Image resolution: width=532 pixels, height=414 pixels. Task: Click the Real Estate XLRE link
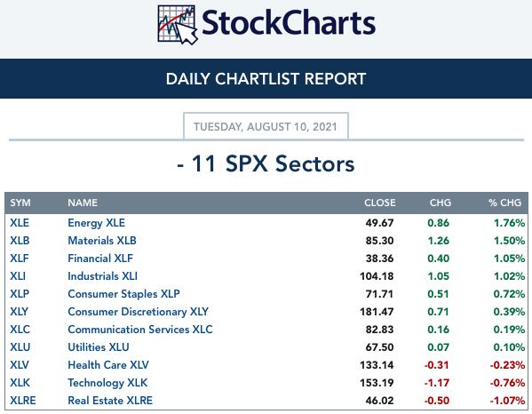click(x=110, y=401)
